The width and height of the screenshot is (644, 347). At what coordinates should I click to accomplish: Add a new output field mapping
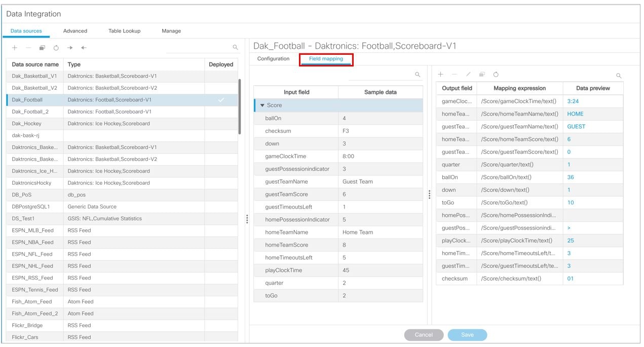[440, 75]
